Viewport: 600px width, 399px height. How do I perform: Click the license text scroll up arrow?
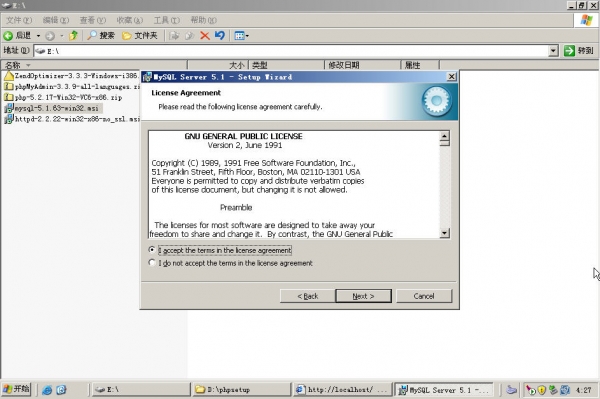click(x=444, y=136)
